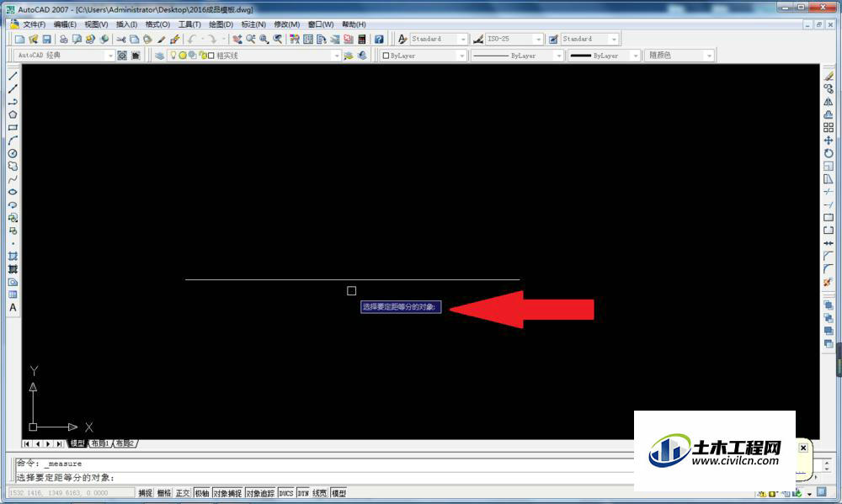
Task: Open the 编辑(E) menu
Action: pos(65,24)
